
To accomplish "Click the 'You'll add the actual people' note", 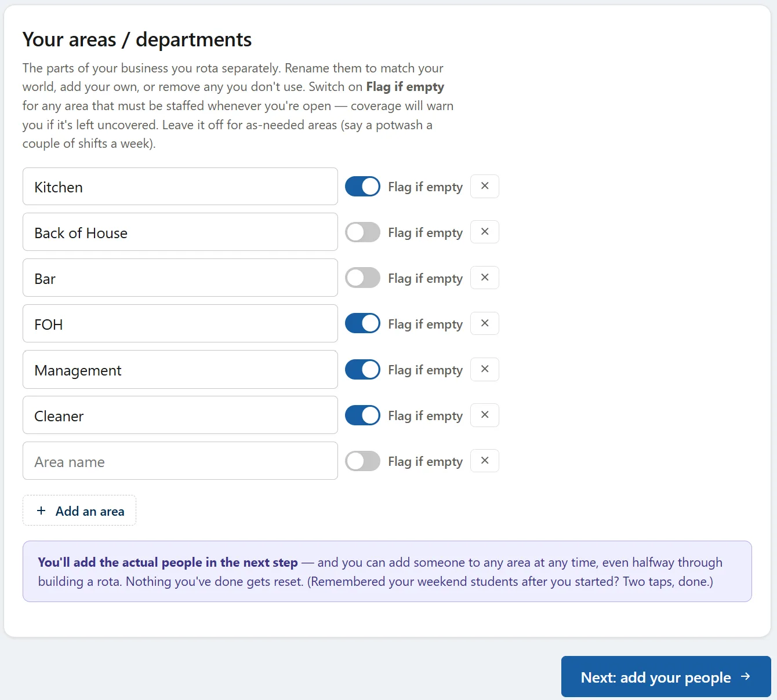I will click(387, 571).
